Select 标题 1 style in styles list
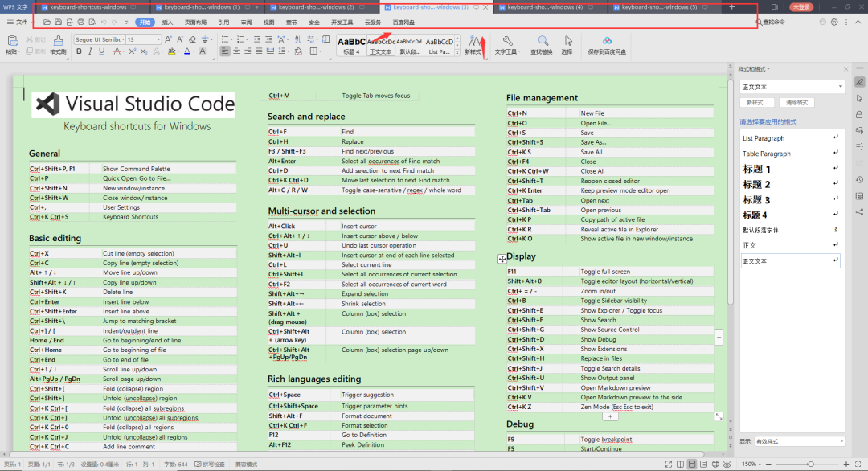The height and width of the screenshot is (471, 868). tap(756, 170)
